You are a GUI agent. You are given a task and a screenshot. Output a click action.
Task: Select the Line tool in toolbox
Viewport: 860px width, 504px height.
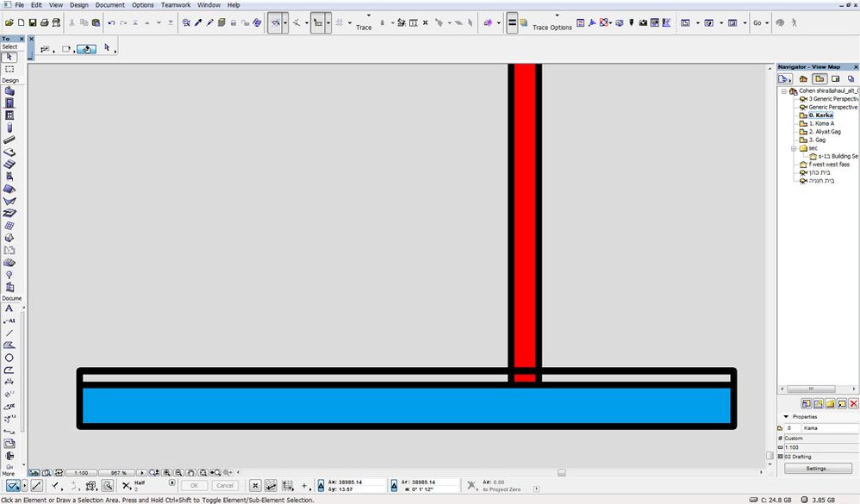click(x=9, y=333)
